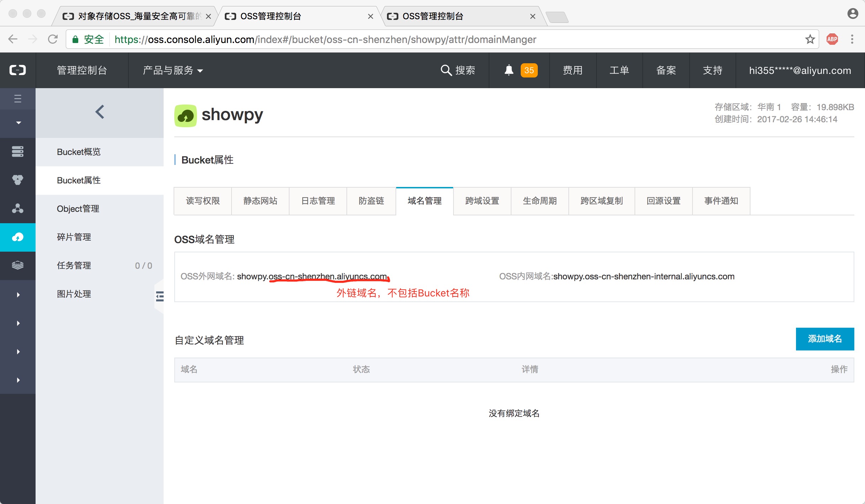This screenshot has height=504, width=865.
Task: Select the 静态网站 tab
Action: click(x=259, y=201)
